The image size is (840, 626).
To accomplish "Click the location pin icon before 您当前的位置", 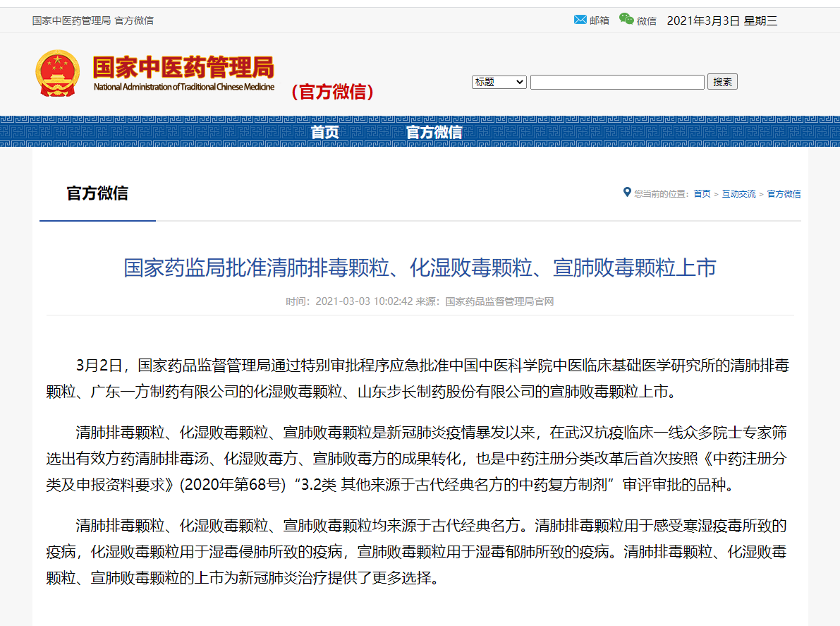I will click(x=627, y=192).
